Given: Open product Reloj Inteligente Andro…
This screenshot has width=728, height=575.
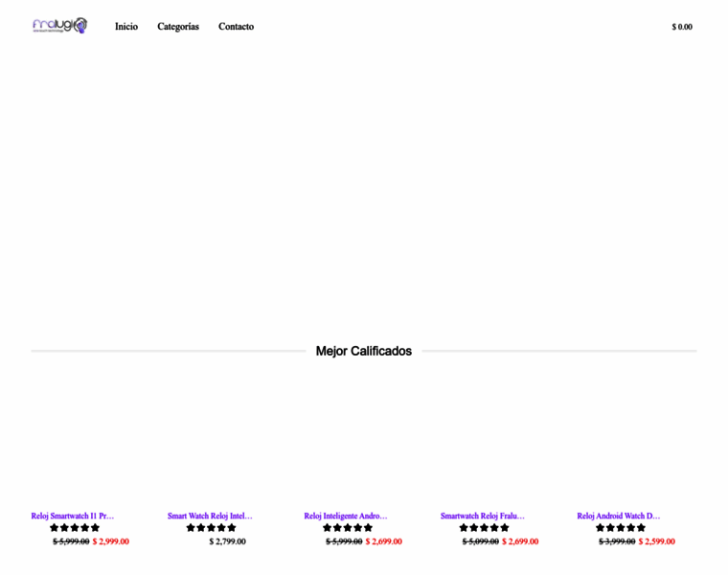Looking at the screenshot, I should coord(346,516).
